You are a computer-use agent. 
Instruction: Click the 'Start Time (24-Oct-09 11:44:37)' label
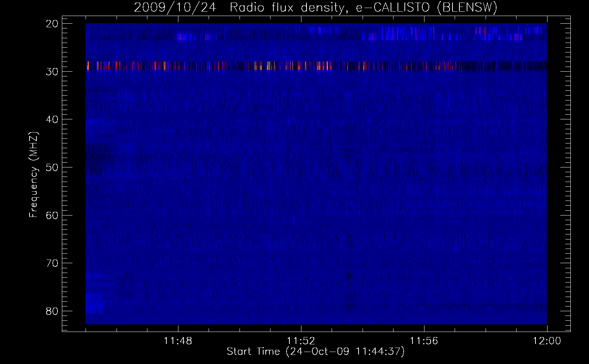coord(316,352)
